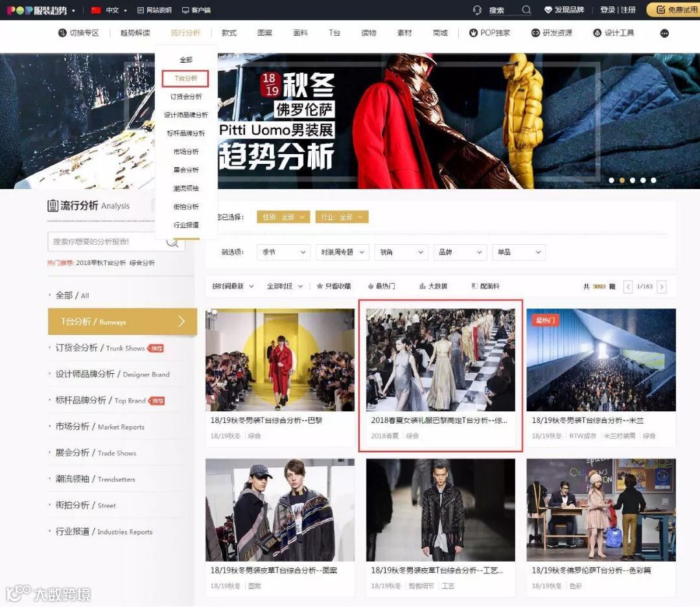Open the 行业: 全部 filter tag dropdown

click(x=342, y=217)
